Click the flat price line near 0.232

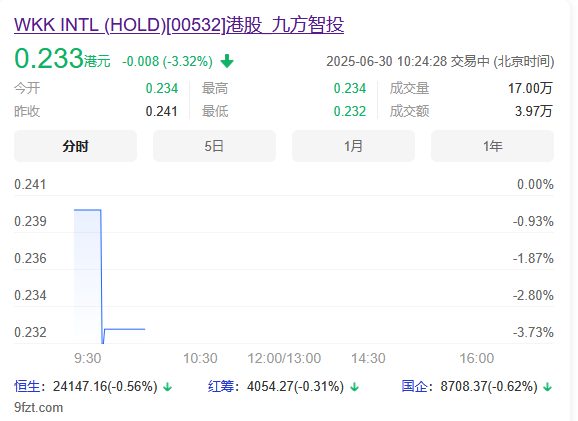(x=125, y=329)
